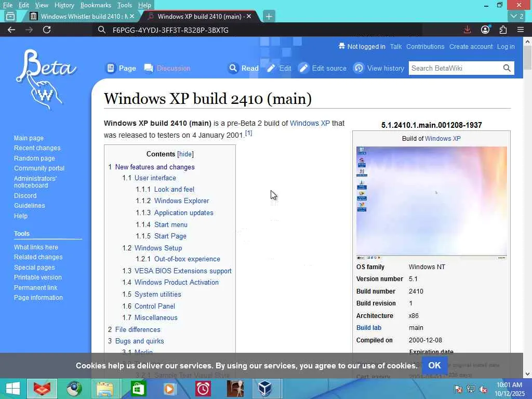Click the tab overview icon left of the tabs
The width and height of the screenshot is (532, 399).
tap(10, 16)
